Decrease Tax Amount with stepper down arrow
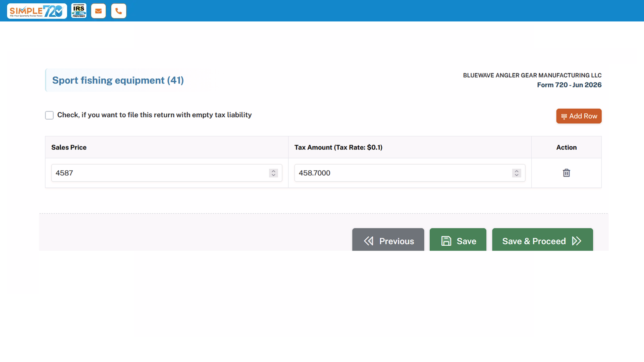The image size is (644, 362). click(517, 175)
